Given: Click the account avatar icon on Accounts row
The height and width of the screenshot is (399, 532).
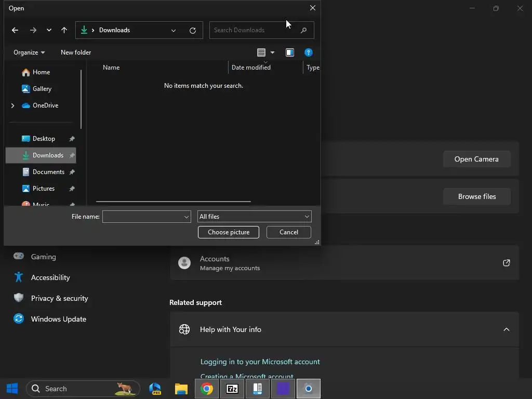Looking at the screenshot, I should pos(184,263).
